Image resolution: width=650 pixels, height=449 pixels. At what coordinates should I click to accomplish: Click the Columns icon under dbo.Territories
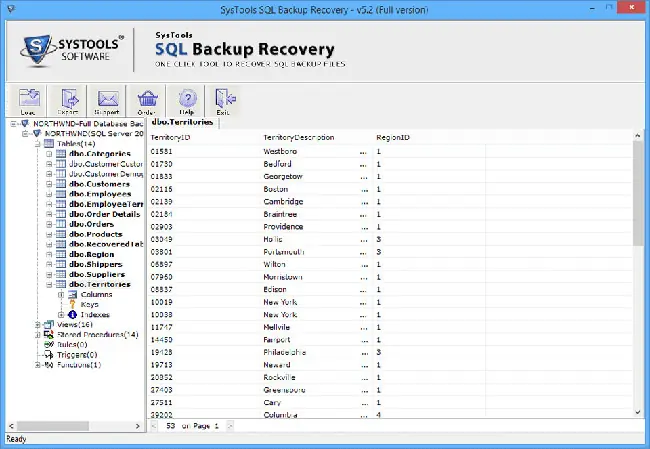pyautogui.click(x=73, y=294)
